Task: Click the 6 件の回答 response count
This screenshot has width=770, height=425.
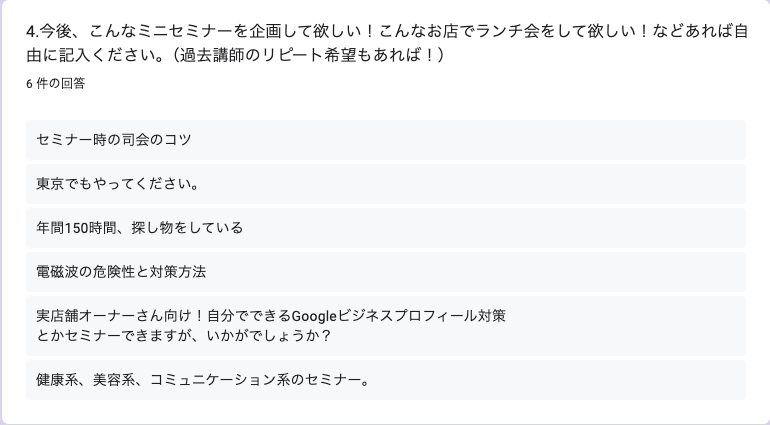Action: coord(55,84)
